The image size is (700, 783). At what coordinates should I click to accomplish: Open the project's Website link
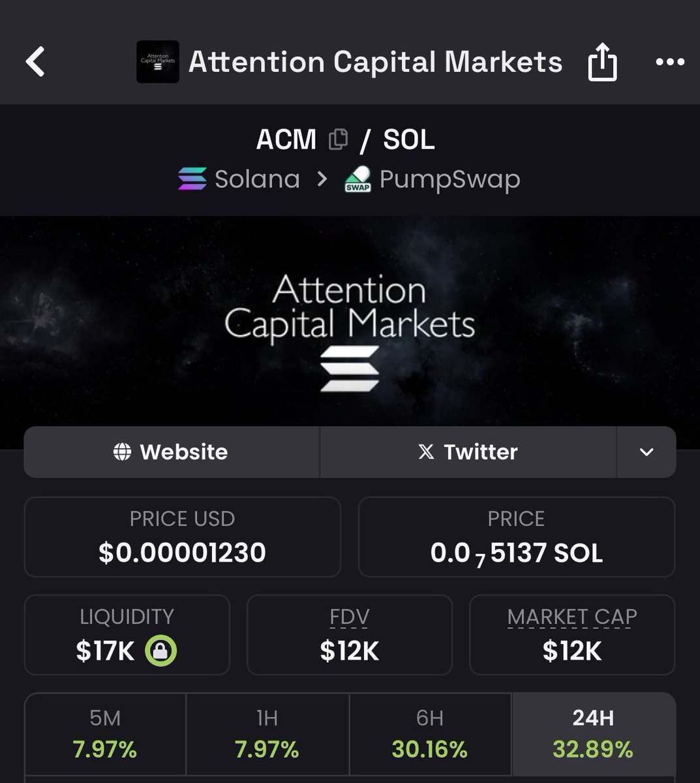[172, 452]
